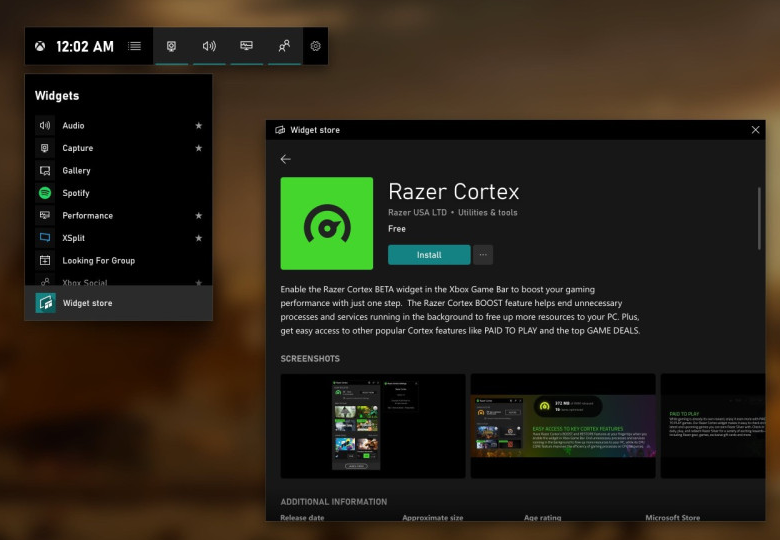Click the XSplit blue icon
Screen dimensions: 780x540
click(45, 238)
